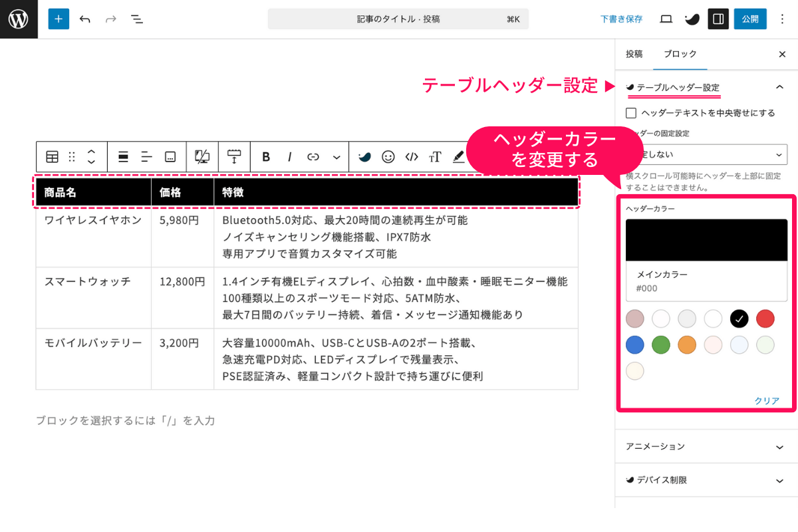Click the 下書き保存 link to save draft
The image size is (798, 532).
pos(621,19)
